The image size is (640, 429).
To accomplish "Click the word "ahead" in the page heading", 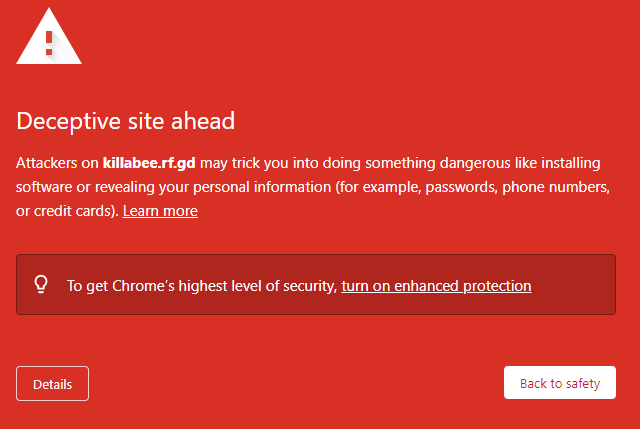I will click(203, 121).
